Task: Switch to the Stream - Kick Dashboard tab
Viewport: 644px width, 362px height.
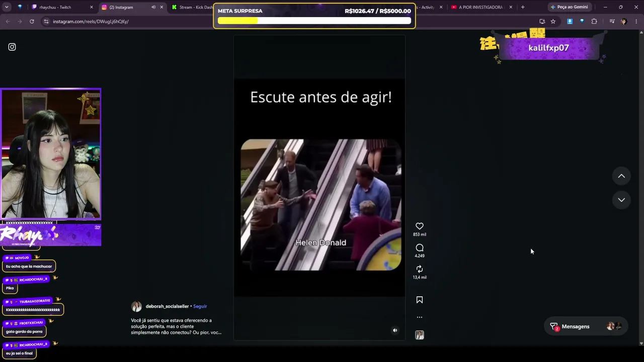Action: click(x=191, y=7)
